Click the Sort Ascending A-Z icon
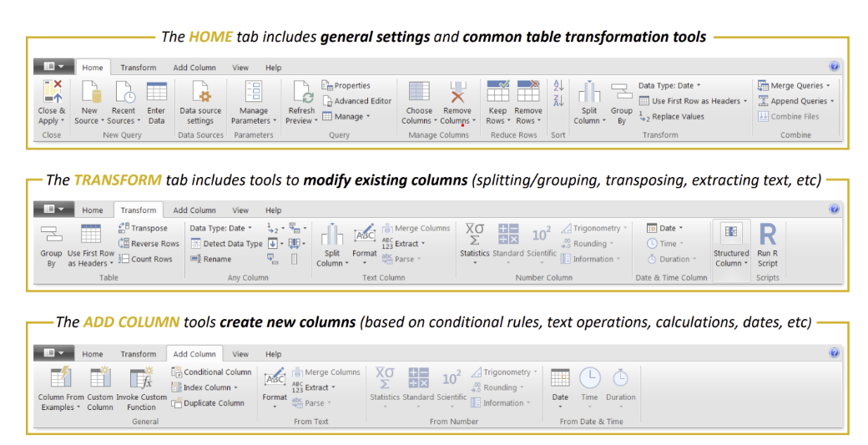The width and height of the screenshot is (868, 445). pyautogui.click(x=558, y=86)
